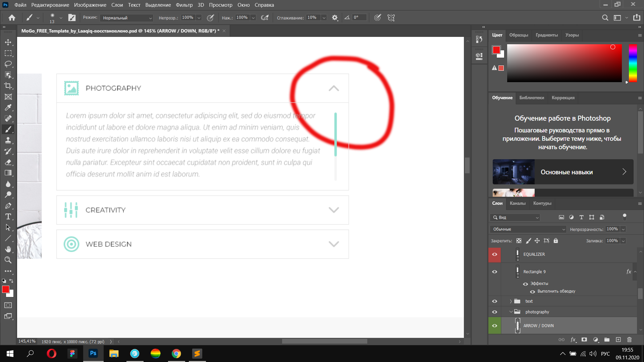Select the Horizontal Type tool

(8, 217)
